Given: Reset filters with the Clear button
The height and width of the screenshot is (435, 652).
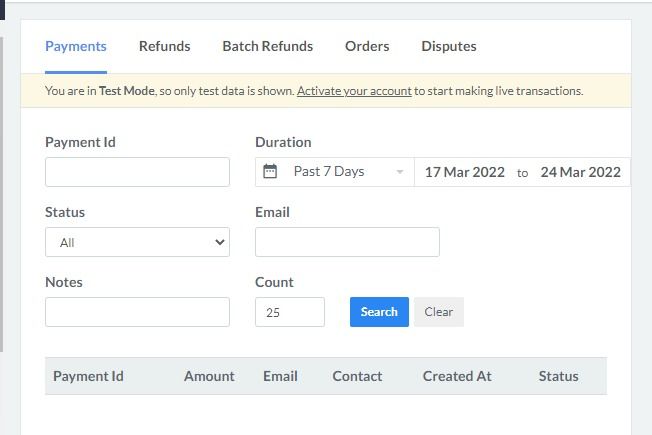Looking at the screenshot, I should (439, 312).
